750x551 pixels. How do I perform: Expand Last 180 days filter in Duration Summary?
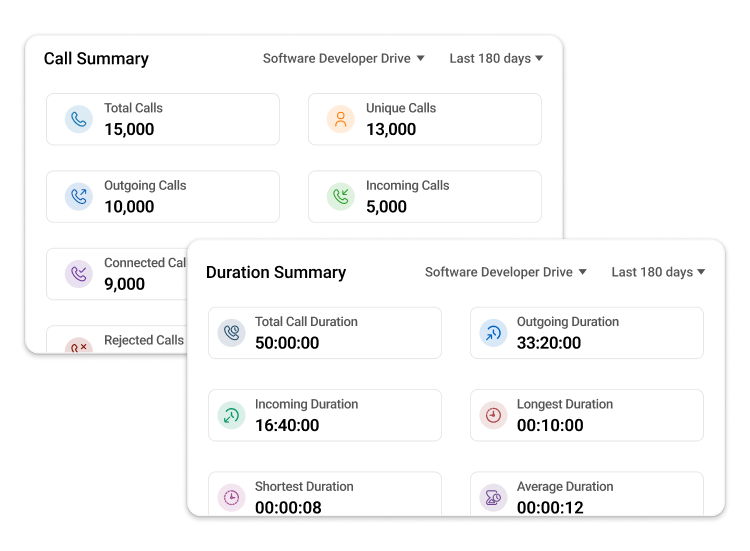coord(658,272)
